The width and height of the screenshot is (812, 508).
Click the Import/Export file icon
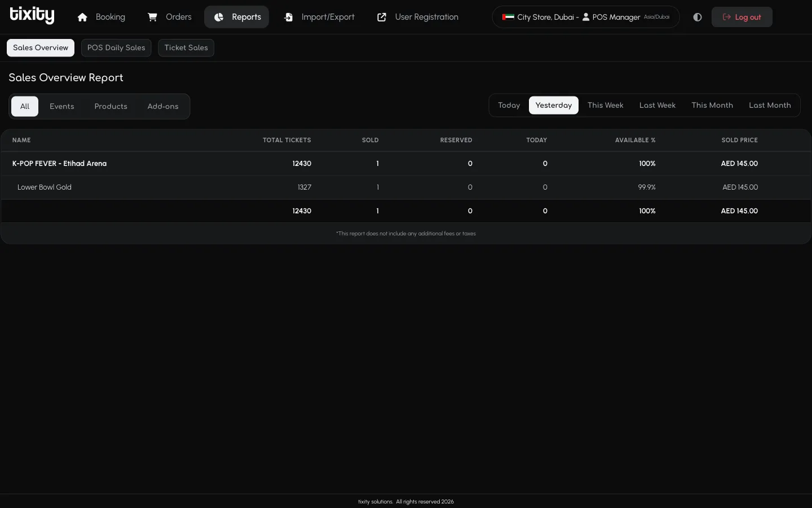(288, 17)
